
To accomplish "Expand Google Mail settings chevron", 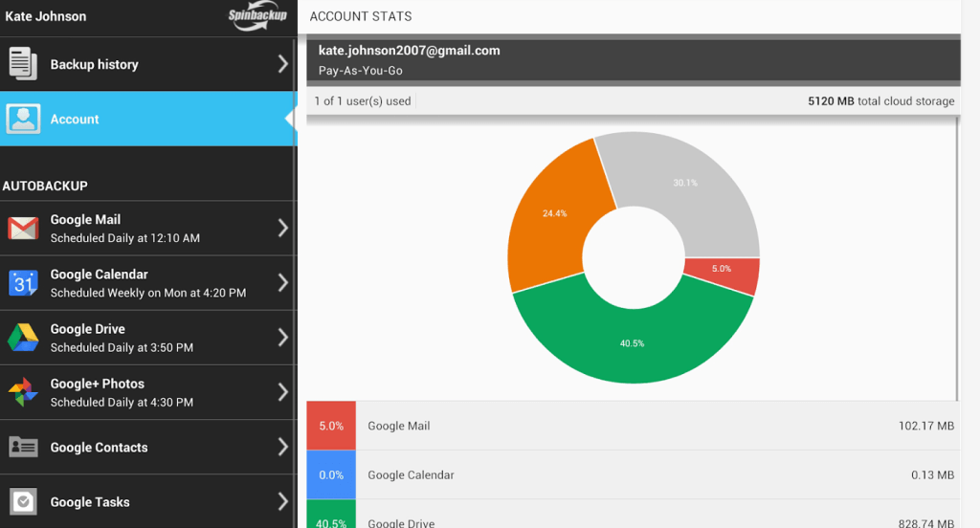I will tap(283, 228).
